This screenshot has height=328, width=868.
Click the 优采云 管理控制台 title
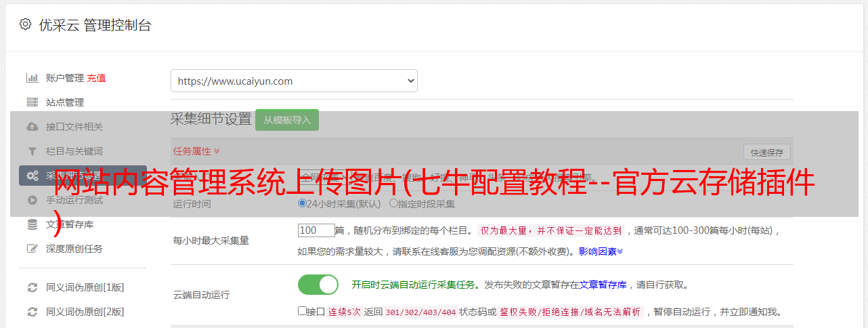pyautogui.click(x=95, y=25)
